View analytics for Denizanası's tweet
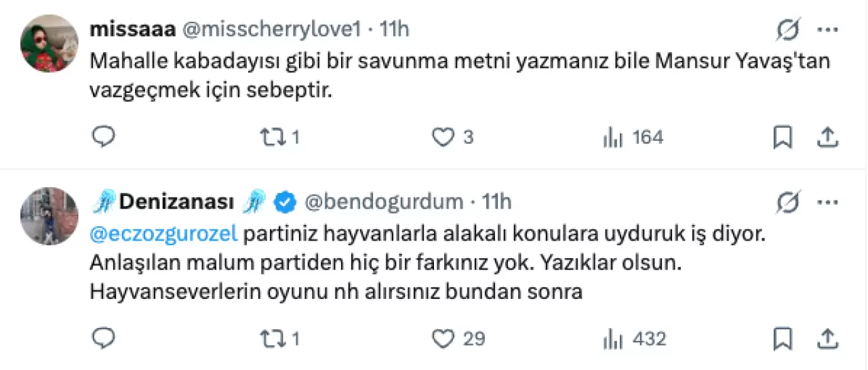868x370 pixels. [613, 338]
